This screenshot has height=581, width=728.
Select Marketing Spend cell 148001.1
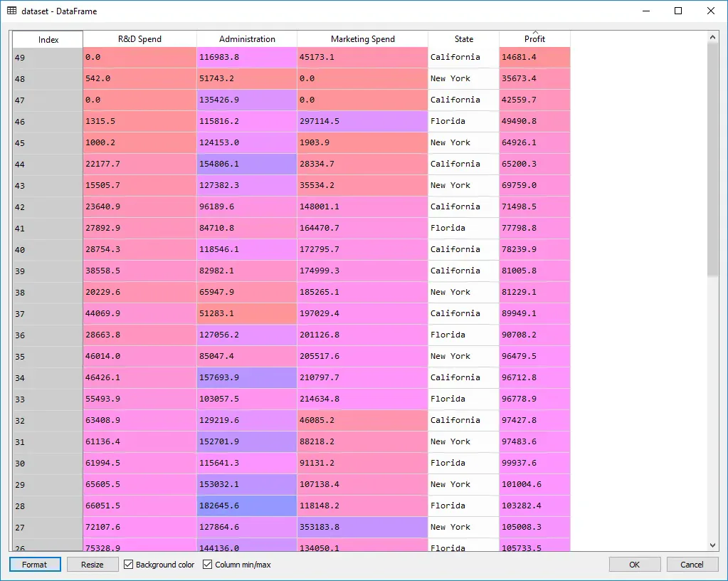pos(362,206)
